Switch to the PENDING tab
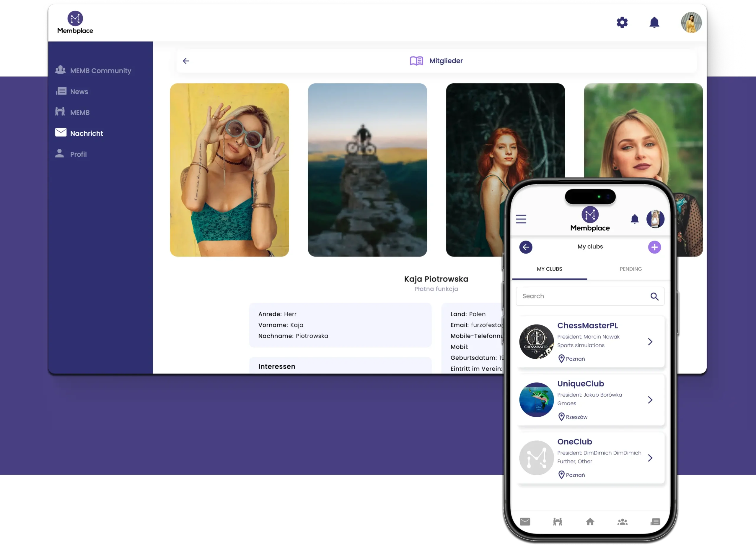The height and width of the screenshot is (550, 756). pyautogui.click(x=631, y=269)
